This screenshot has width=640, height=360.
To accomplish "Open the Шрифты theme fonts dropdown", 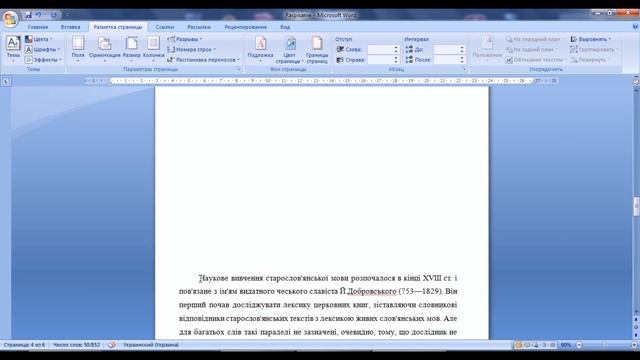I will [x=43, y=49].
